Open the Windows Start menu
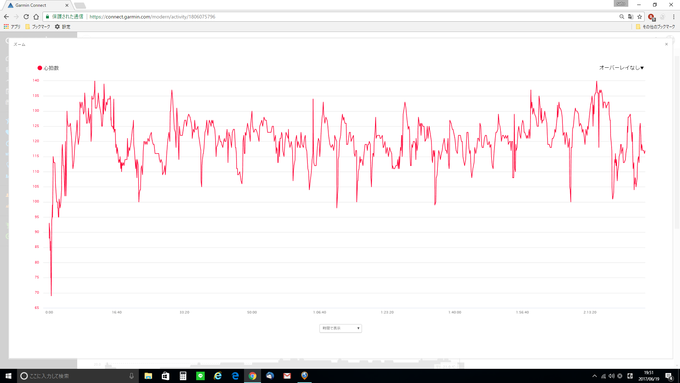The height and width of the screenshot is (383, 680). [x=8, y=376]
